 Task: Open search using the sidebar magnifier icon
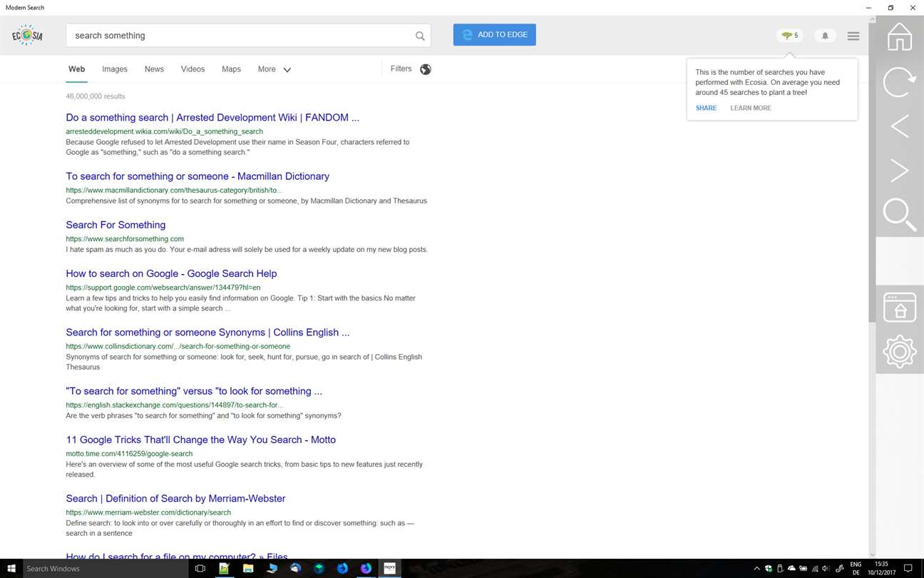(x=900, y=215)
